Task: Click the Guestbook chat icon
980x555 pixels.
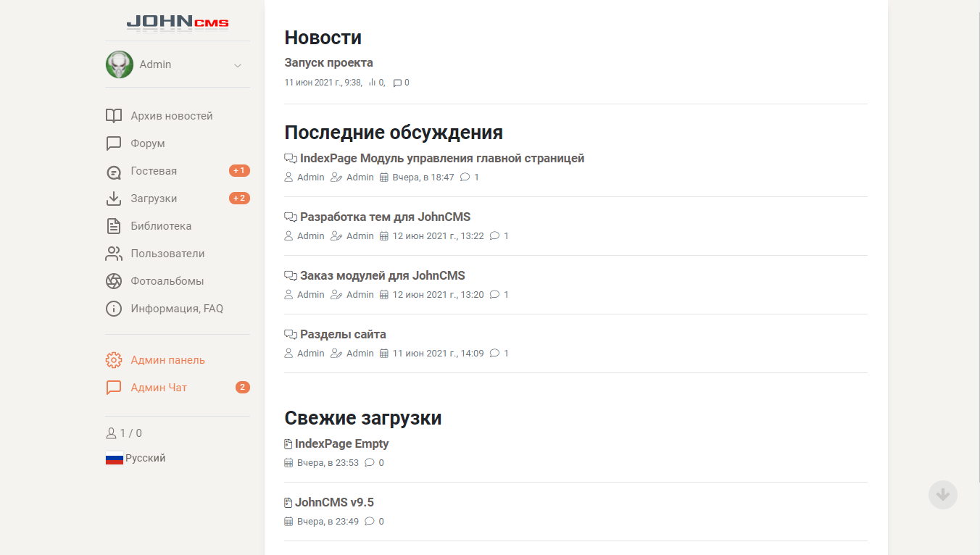Action: (114, 172)
